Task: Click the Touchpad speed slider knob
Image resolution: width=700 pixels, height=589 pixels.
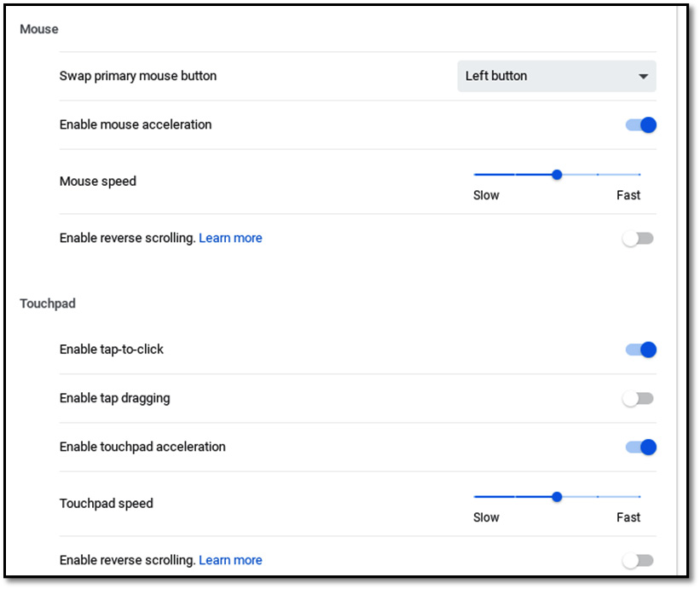Action: [x=556, y=497]
